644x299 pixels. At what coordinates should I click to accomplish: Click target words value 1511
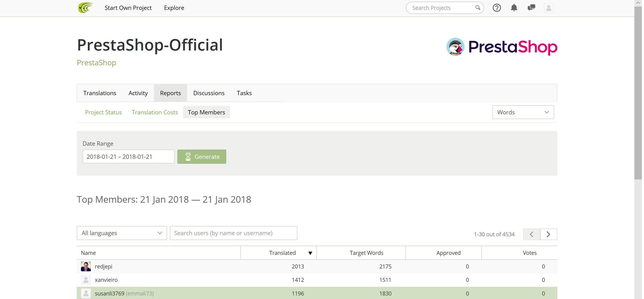[x=385, y=280]
